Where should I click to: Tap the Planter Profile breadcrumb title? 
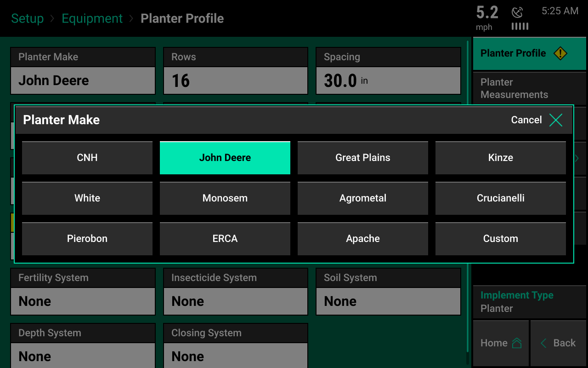click(x=182, y=19)
